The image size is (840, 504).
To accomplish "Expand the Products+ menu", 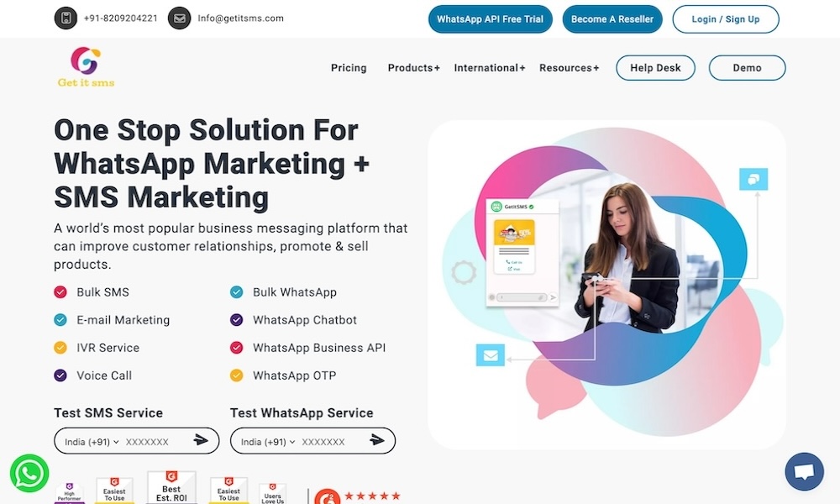I will tap(413, 68).
